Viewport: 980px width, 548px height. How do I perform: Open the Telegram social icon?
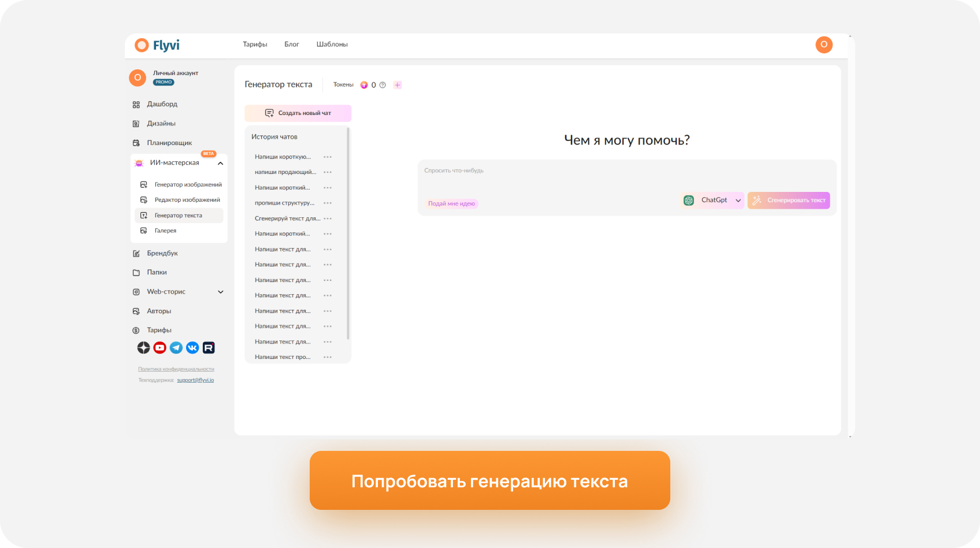176,347
